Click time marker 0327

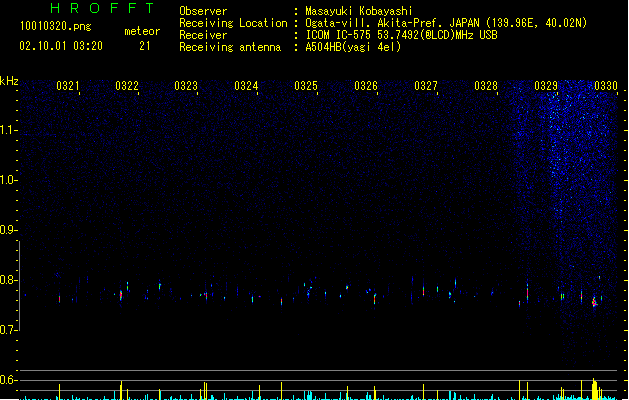426,86
